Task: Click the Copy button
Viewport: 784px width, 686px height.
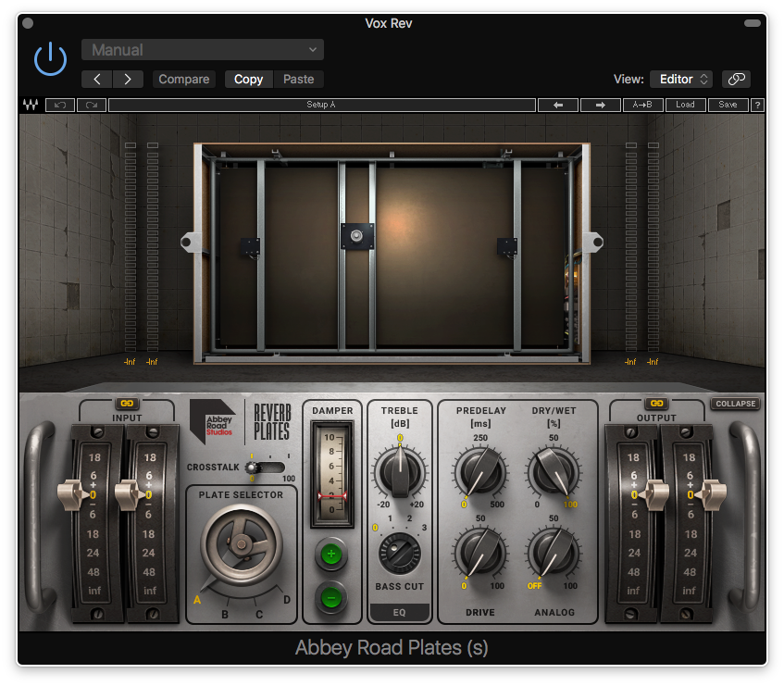Action: pos(248,79)
